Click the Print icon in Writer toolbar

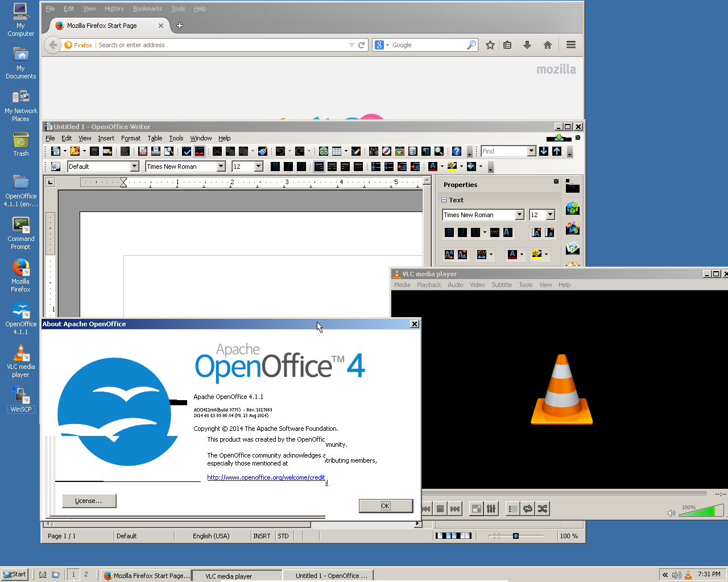pyautogui.click(x=155, y=151)
